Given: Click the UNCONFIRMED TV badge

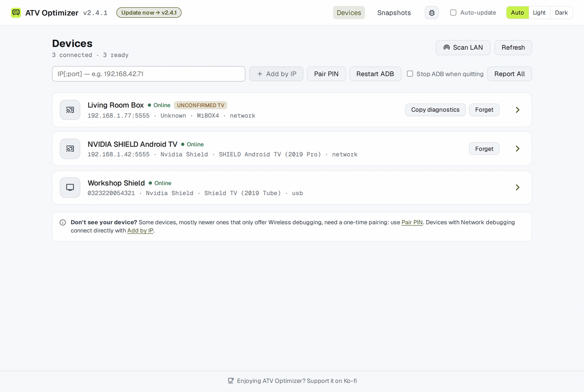Looking at the screenshot, I should pyautogui.click(x=200, y=105).
